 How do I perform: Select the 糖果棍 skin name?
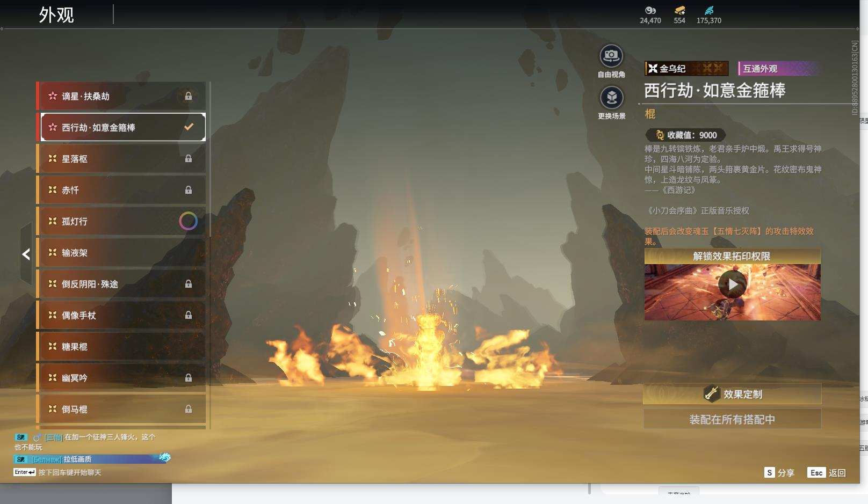pos(75,347)
